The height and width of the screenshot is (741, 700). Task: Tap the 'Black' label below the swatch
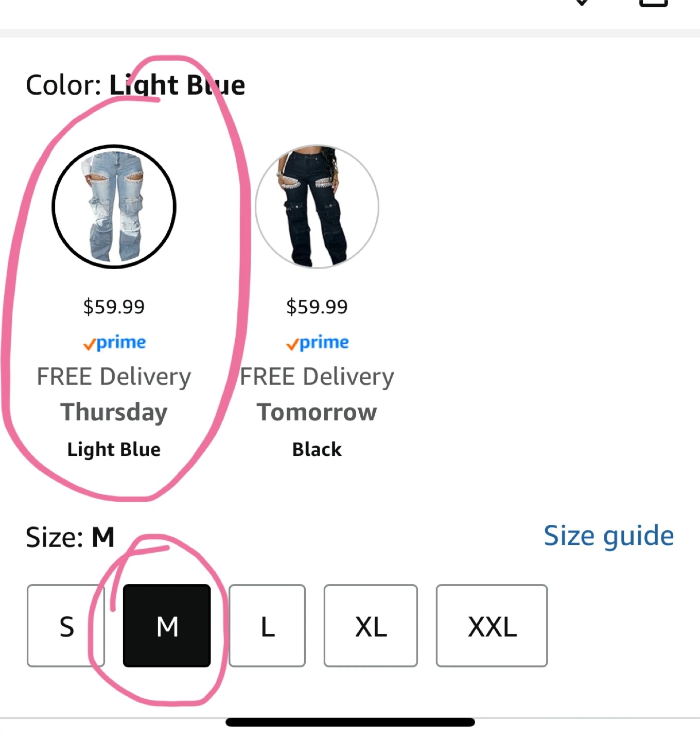coord(317,449)
